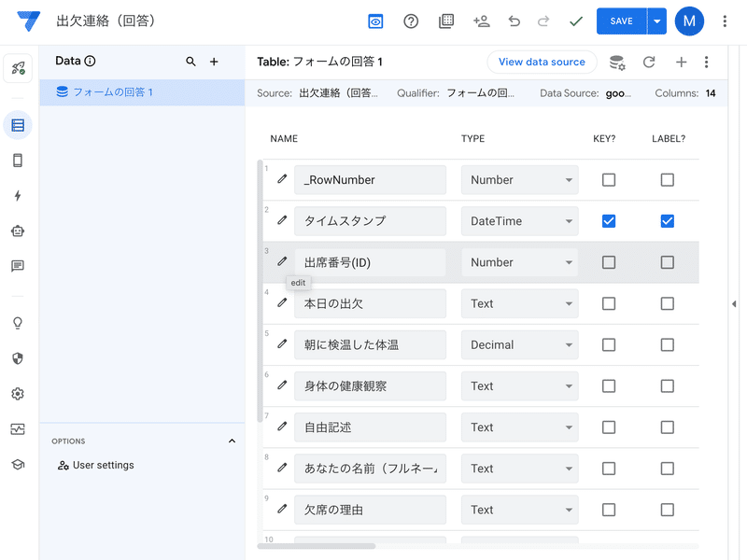Open タイムスタンプ DateTime type dropdown

pyautogui.click(x=520, y=221)
